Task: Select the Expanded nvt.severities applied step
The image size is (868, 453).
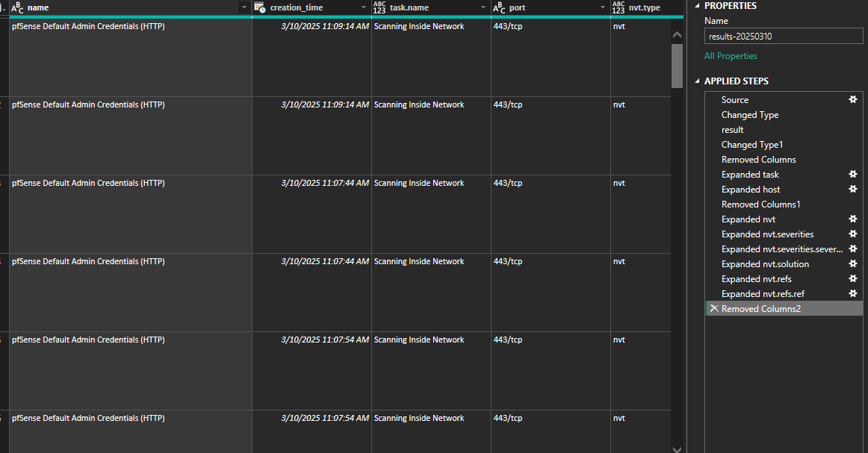Action: tap(767, 234)
